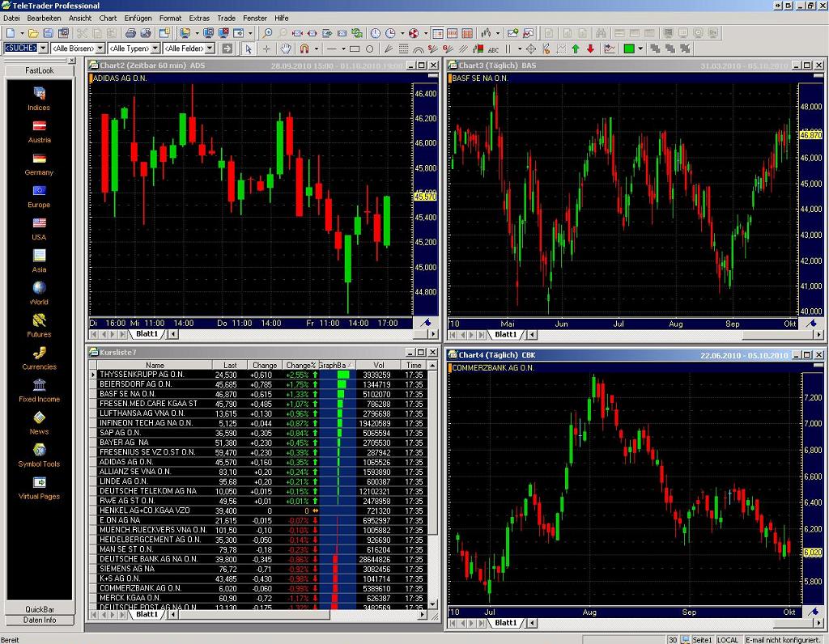Click the green refresh arrows icon

(357, 33)
